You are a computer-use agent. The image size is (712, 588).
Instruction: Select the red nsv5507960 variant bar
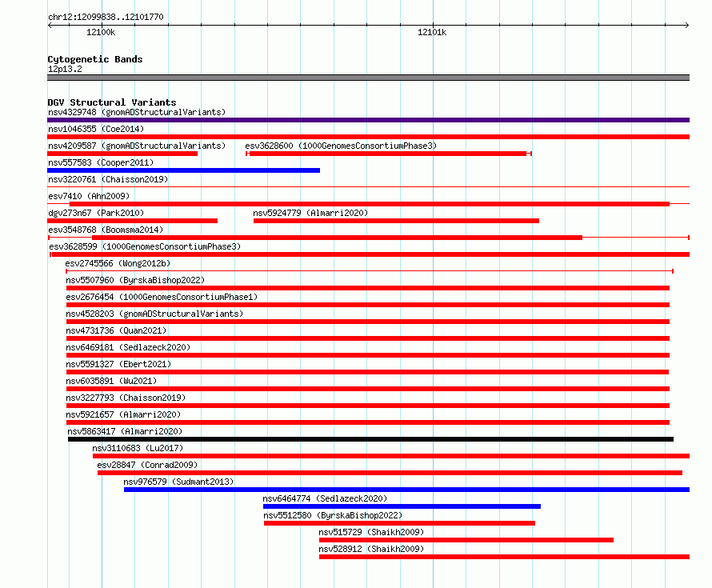[368, 288]
